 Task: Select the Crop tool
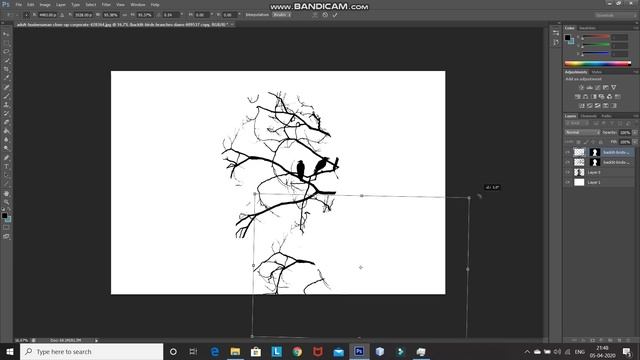coord(6,69)
